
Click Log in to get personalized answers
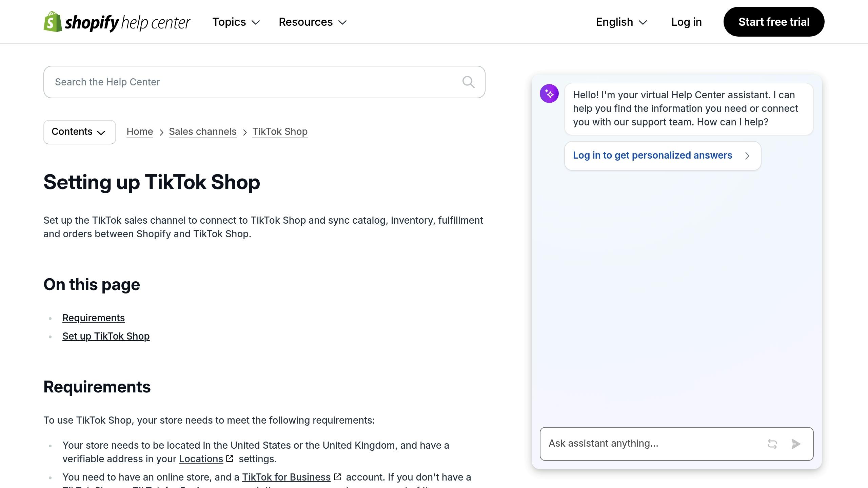point(663,156)
